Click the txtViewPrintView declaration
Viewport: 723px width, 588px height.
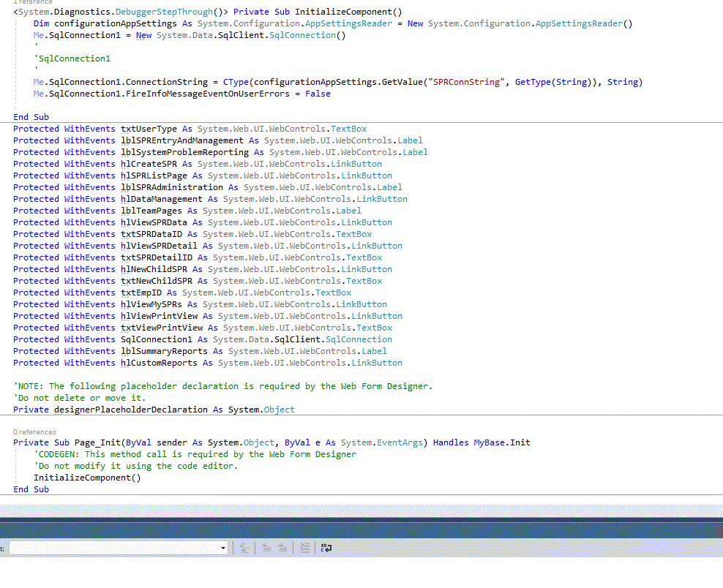point(162,328)
